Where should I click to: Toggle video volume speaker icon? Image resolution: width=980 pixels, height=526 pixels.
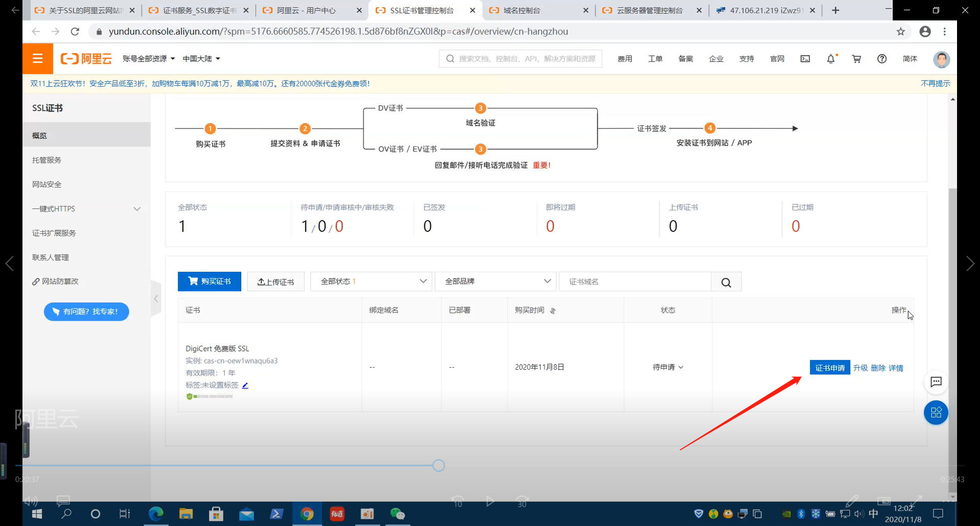pos(31,501)
